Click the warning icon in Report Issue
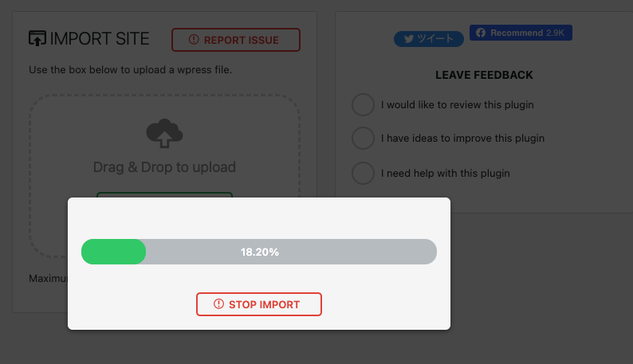Image resolution: width=633 pixels, height=364 pixels. [x=194, y=40]
